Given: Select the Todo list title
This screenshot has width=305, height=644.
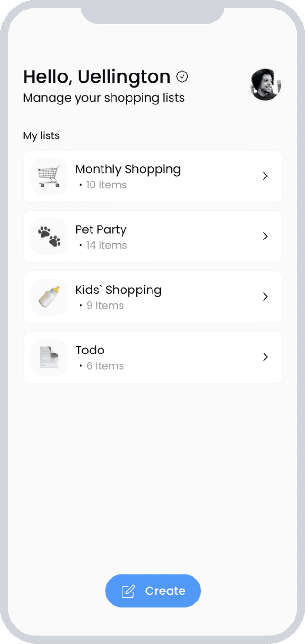Looking at the screenshot, I should 90,350.
